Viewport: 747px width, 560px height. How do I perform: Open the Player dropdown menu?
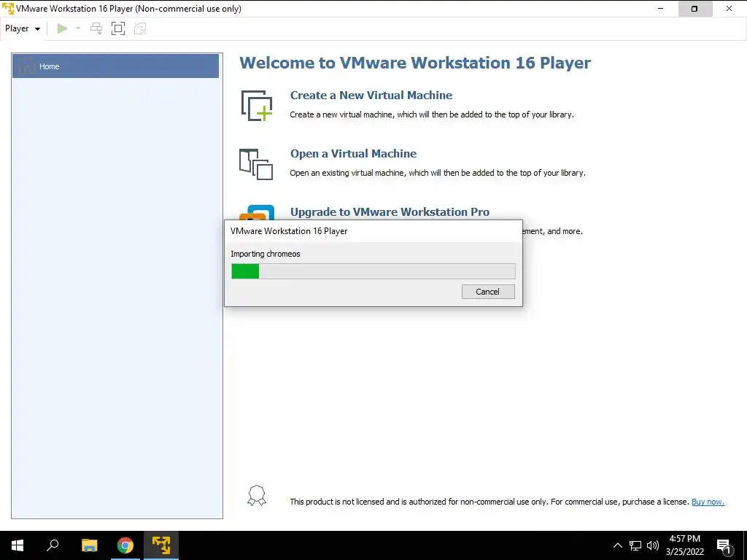[23, 28]
